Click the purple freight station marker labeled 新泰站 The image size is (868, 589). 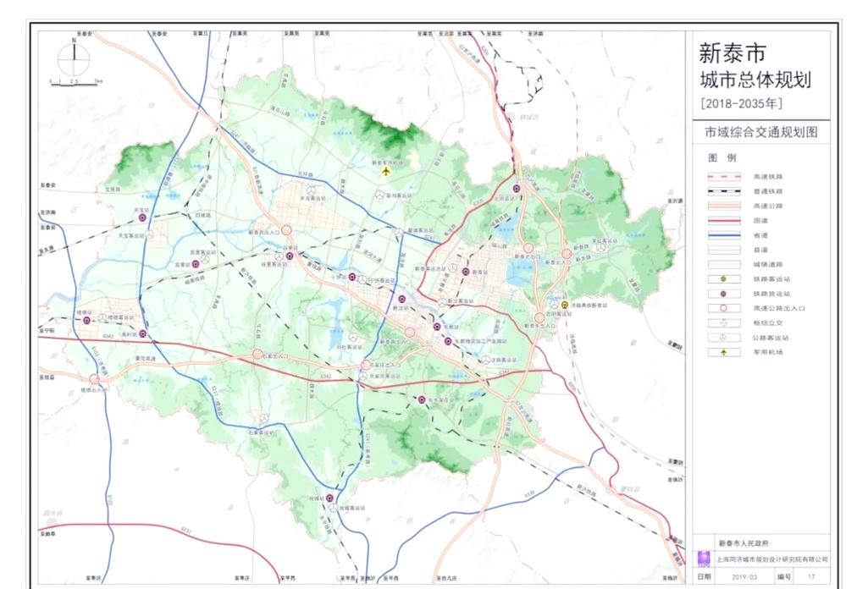click(466, 272)
